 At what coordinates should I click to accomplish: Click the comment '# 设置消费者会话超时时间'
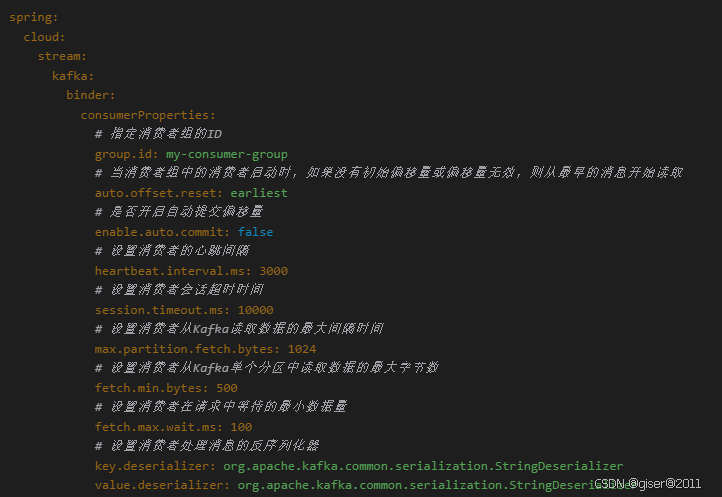[x=179, y=290]
